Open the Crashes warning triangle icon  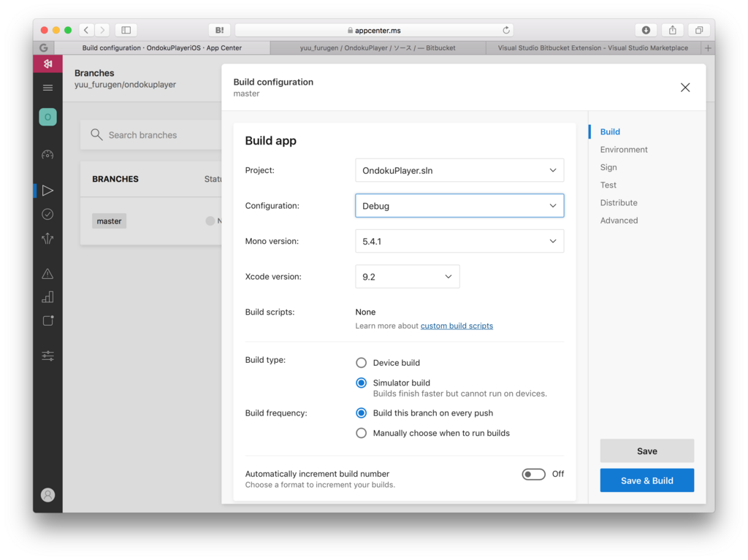point(47,274)
